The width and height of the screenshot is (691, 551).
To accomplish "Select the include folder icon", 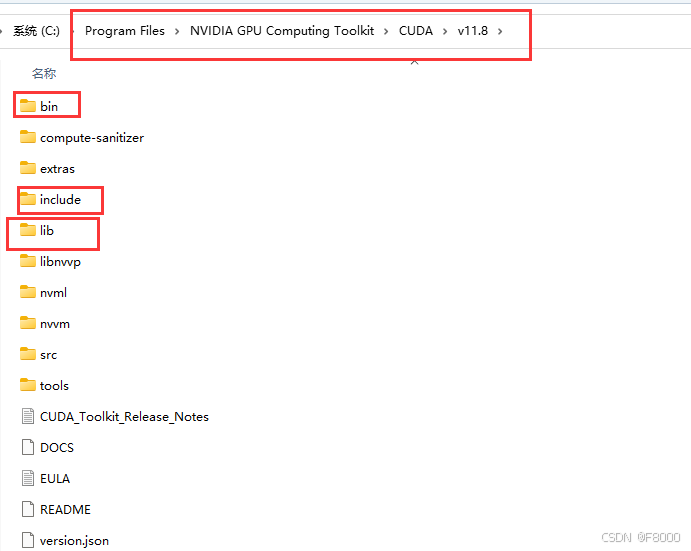I will tap(28, 199).
